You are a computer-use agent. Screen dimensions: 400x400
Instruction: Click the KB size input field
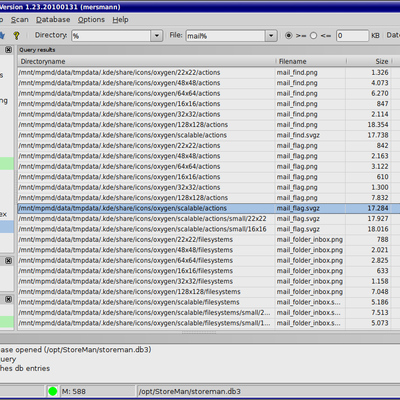click(352, 36)
